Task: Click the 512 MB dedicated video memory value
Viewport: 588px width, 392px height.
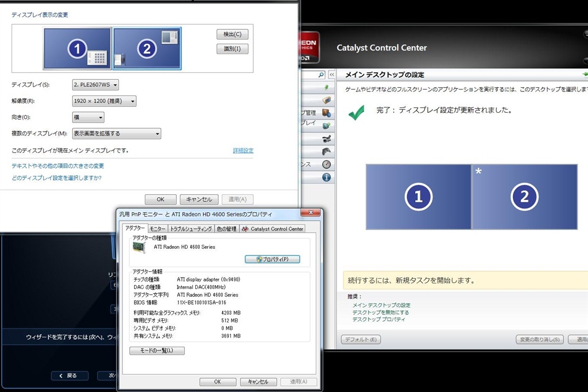Action: (x=230, y=321)
